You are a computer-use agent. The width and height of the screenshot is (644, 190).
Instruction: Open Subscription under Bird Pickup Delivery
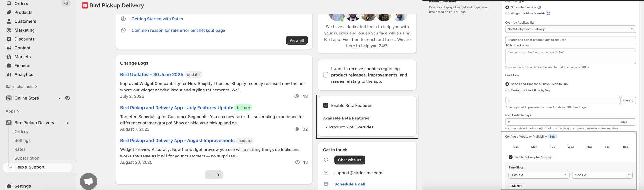27,158
